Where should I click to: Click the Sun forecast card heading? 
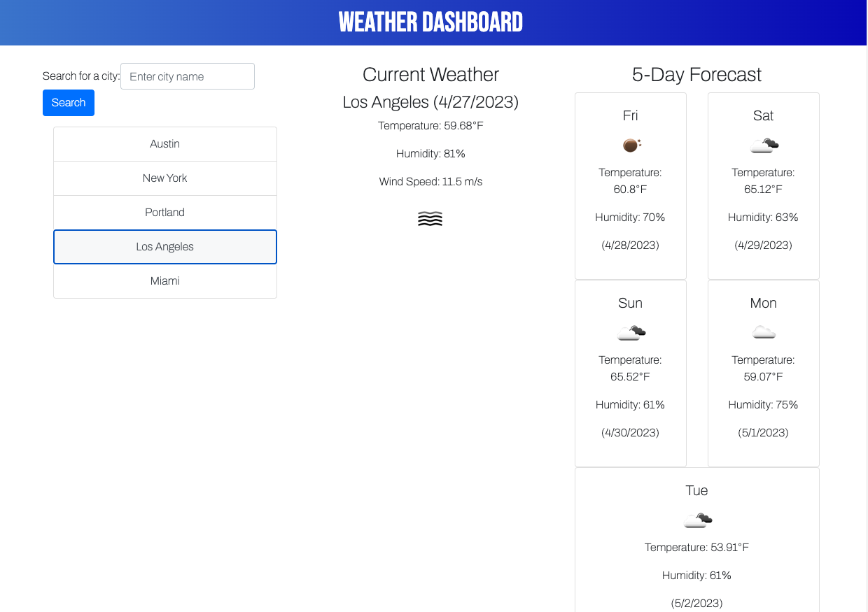pos(630,303)
